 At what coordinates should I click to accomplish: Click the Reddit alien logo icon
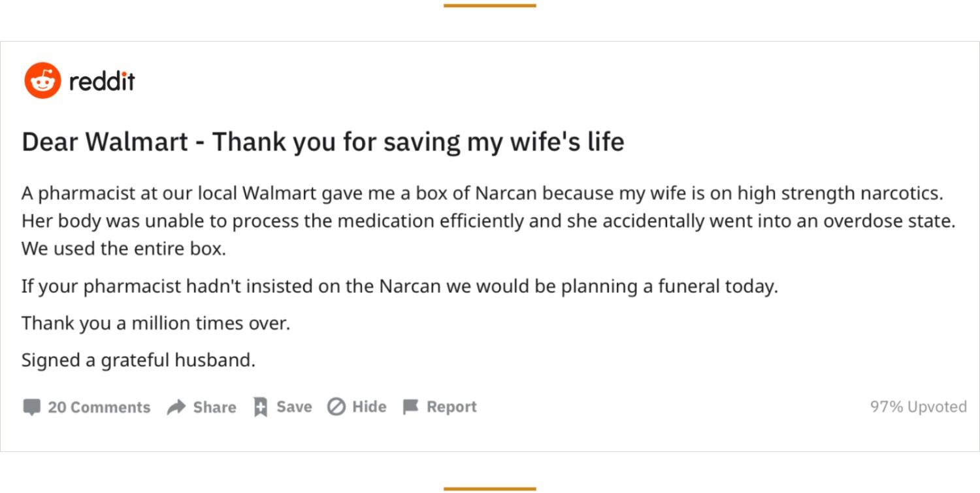click(42, 81)
